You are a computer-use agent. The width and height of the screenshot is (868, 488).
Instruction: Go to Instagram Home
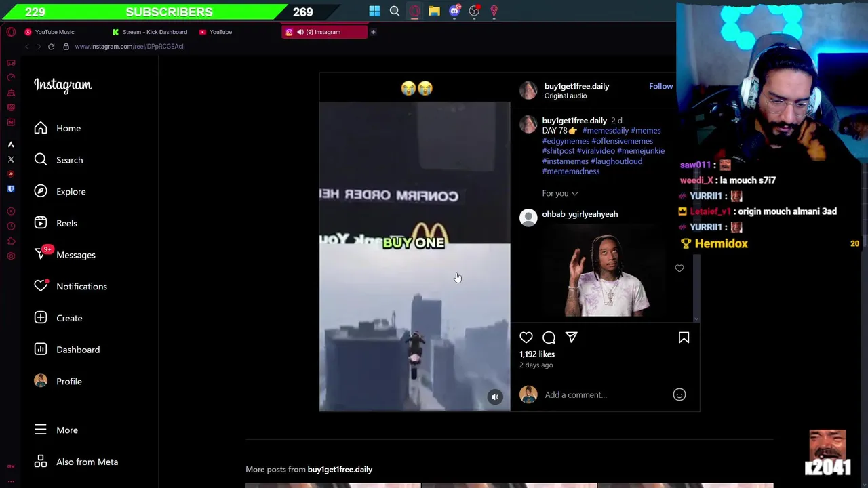[58, 128]
